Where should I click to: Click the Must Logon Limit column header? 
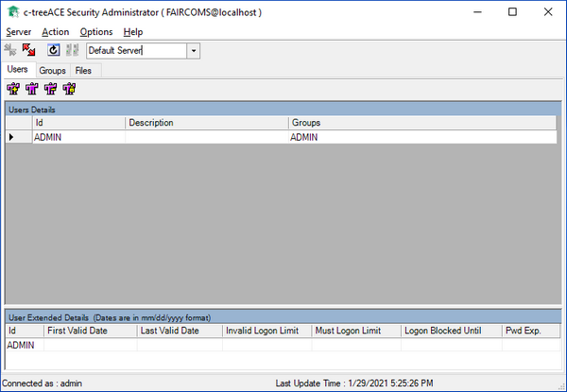356,331
